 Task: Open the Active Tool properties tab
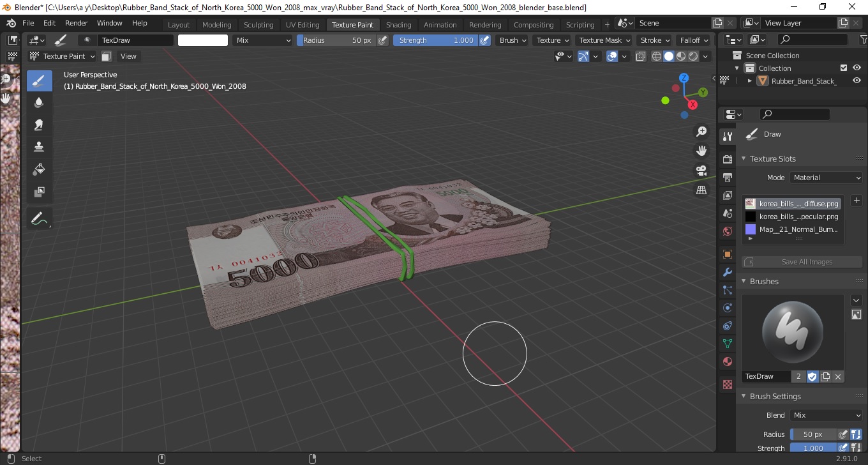727,136
